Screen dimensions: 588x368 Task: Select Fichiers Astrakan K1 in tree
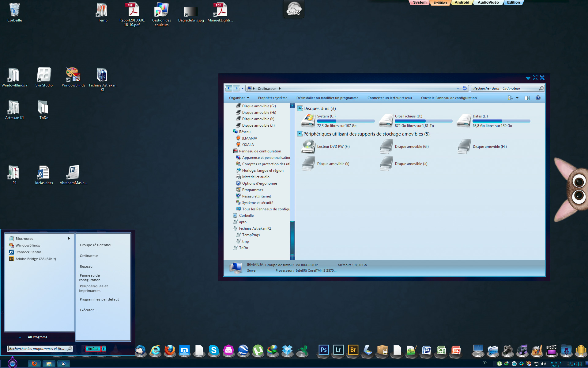255,228
